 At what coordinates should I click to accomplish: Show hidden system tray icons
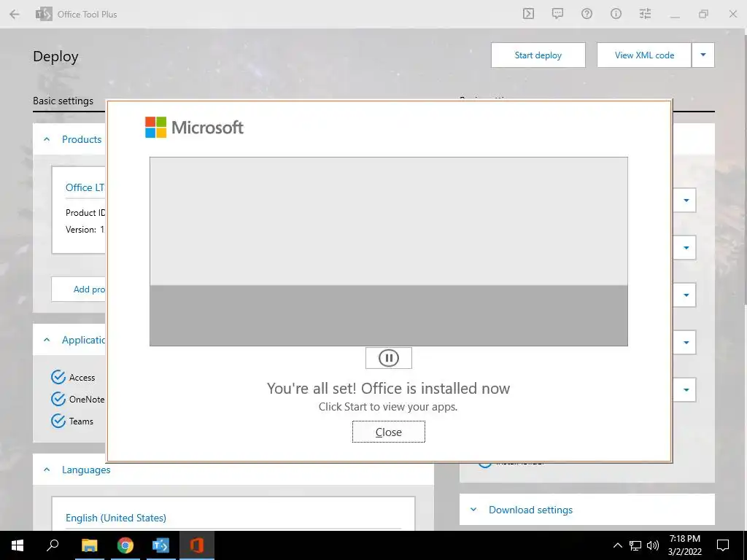tap(617, 545)
